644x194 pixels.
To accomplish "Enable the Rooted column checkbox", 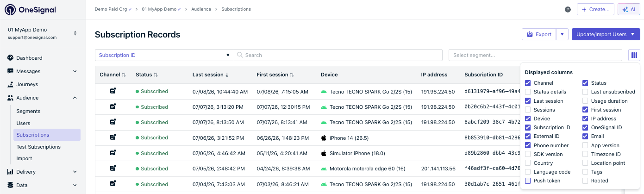I will (585, 181).
